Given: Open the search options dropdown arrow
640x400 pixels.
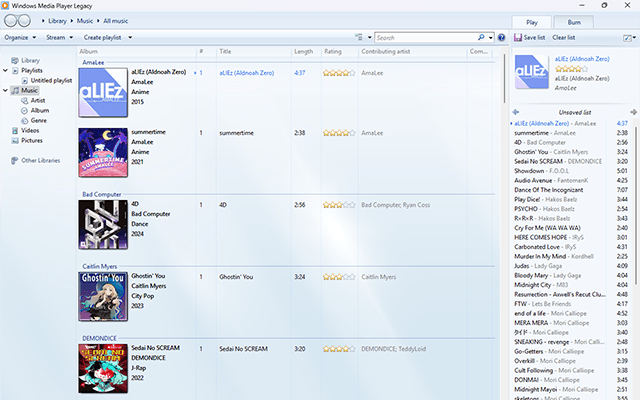Looking at the screenshot, I should [x=490, y=38].
